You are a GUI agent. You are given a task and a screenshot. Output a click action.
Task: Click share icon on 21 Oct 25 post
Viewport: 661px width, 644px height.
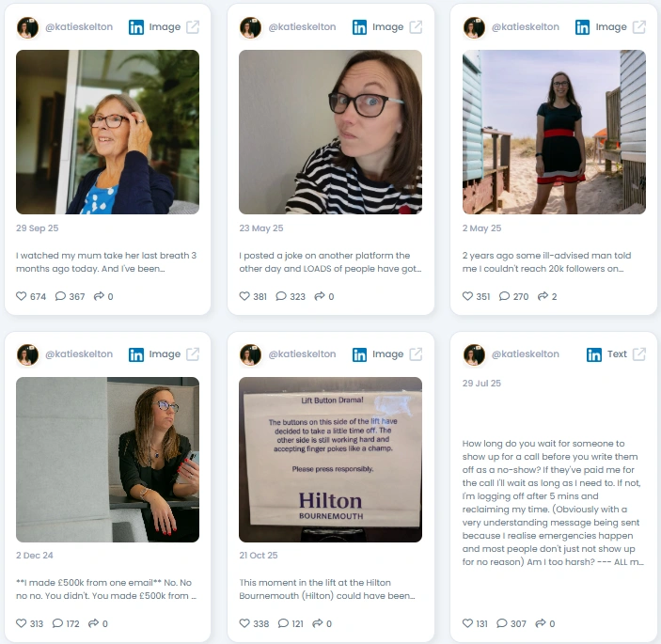(318, 623)
